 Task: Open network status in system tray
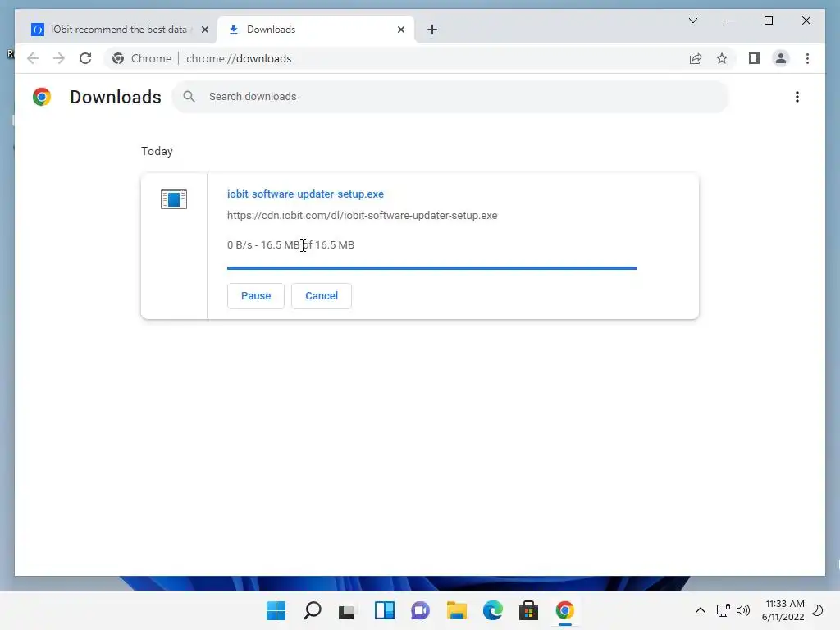(724, 610)
